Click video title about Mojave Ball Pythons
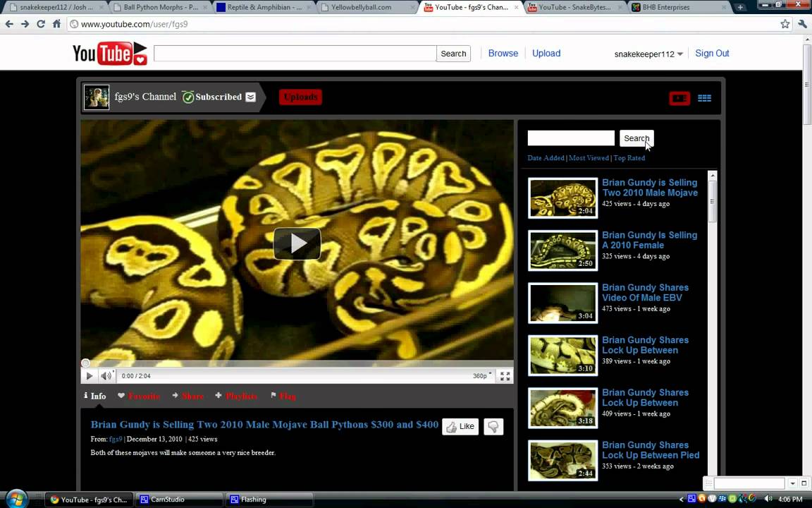 (x=264, y=425)
